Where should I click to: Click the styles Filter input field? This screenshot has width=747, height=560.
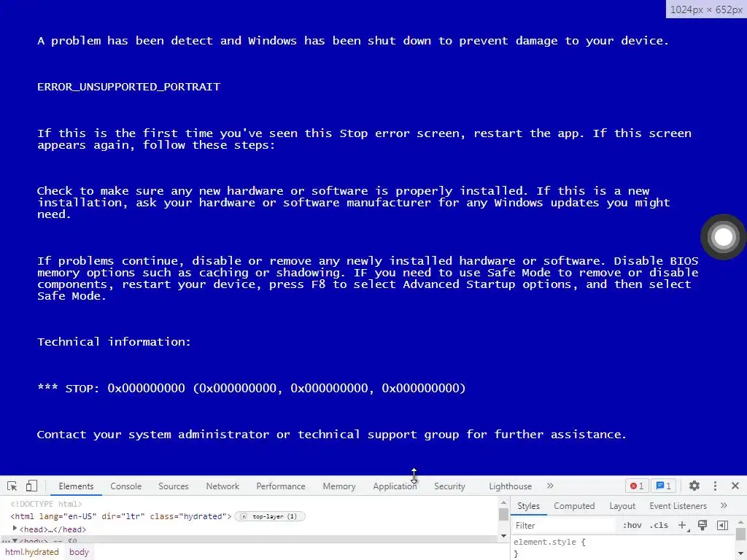565,525
